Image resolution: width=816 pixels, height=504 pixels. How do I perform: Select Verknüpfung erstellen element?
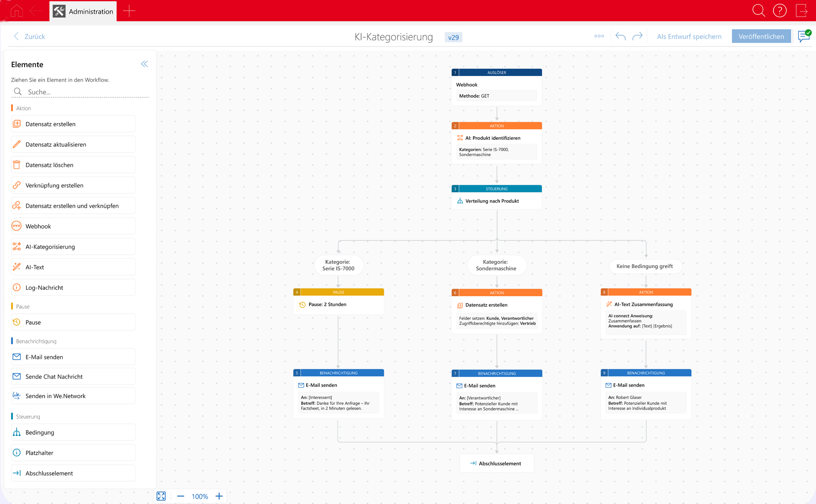click(x=73, y=185)
